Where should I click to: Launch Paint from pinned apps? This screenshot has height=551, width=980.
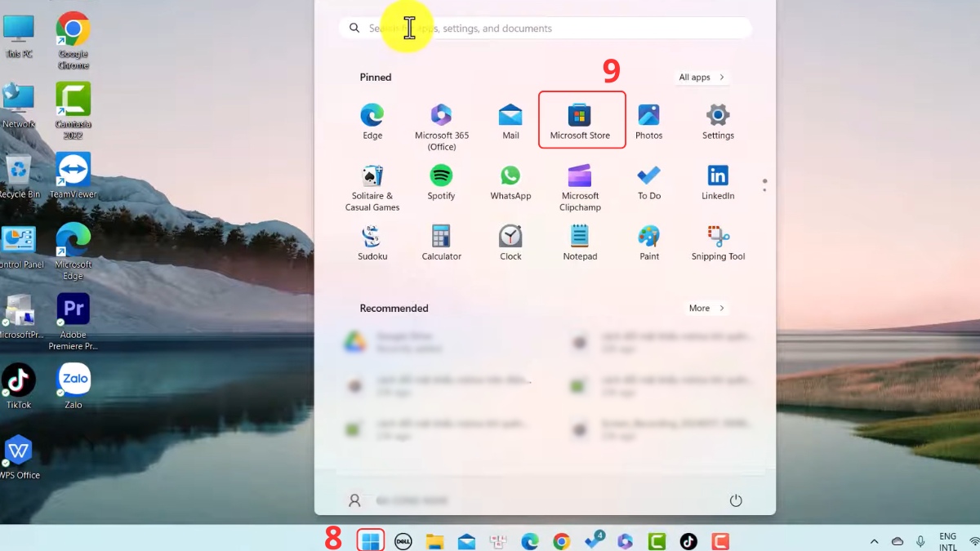649,243
